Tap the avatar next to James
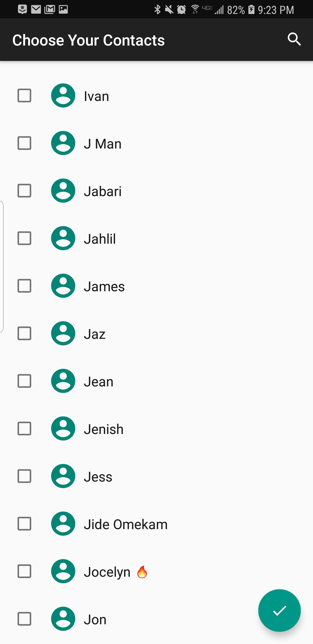This screenshot has height=644, width=313. (63, 286)
